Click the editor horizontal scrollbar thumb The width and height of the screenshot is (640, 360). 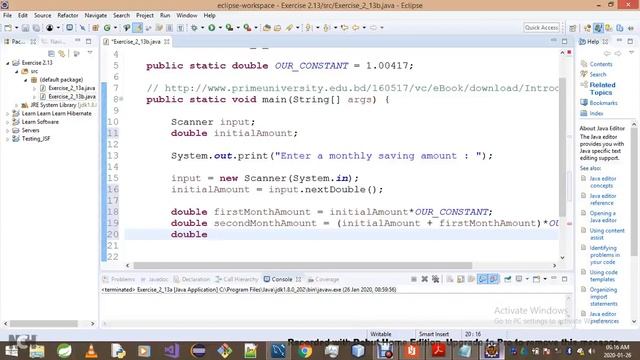[303, 265]
